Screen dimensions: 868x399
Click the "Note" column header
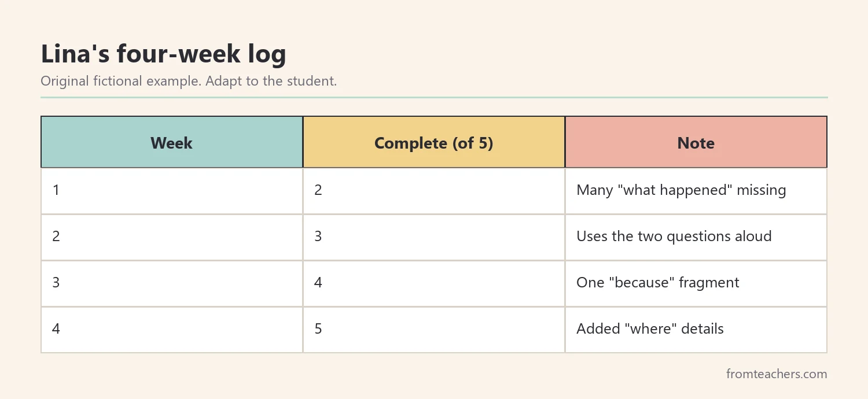pos(696,143)
